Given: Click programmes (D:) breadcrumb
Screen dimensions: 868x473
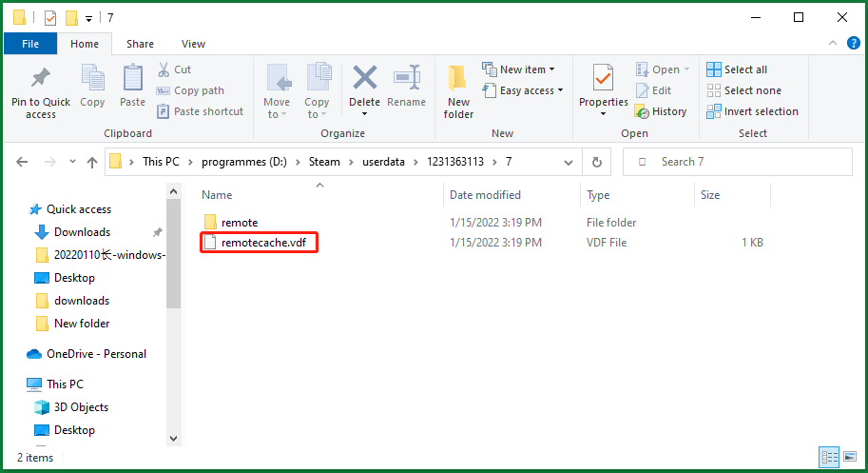Looking at the screenshot, I should coord(244,162).
